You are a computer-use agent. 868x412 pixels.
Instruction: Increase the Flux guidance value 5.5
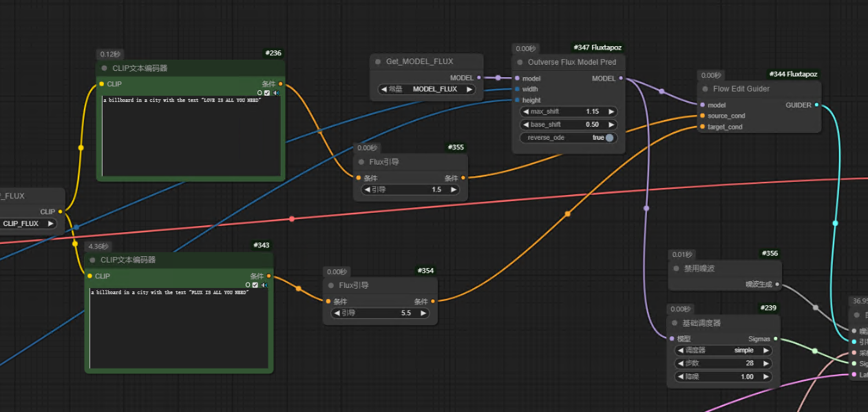click(x=423, y=313)
